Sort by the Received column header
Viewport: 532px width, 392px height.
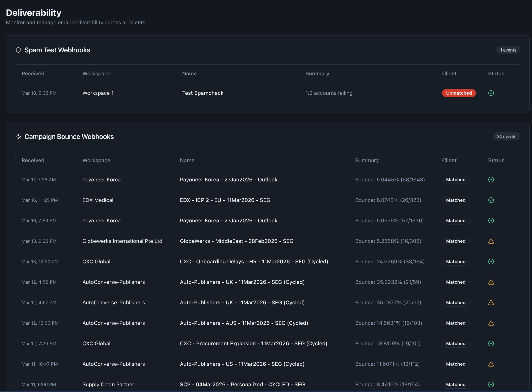coord(33,160)
